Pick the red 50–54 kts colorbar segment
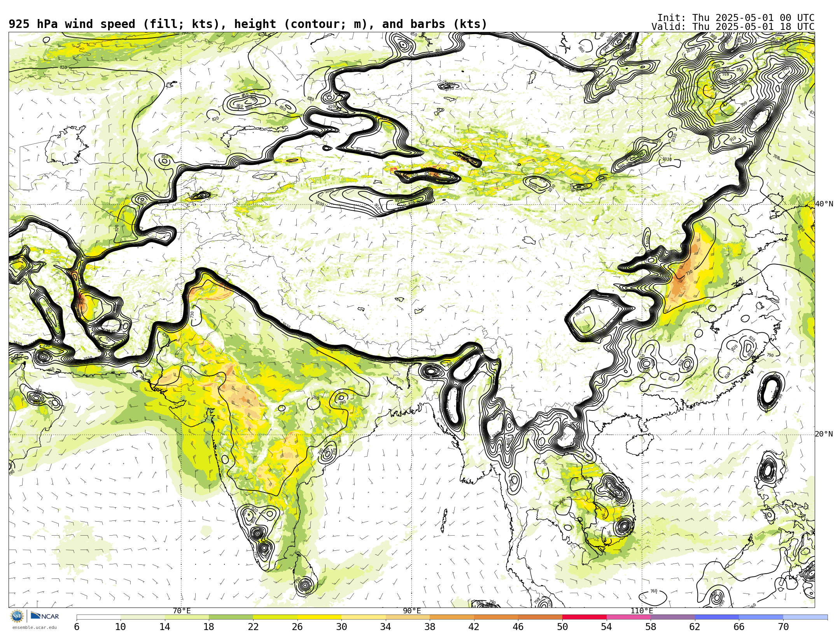This screenshot has width=840, height=632. click(x=584, y=617)
